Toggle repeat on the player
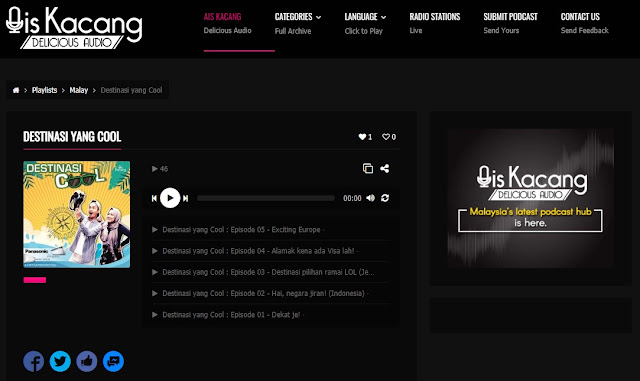 tap(385, 198)
